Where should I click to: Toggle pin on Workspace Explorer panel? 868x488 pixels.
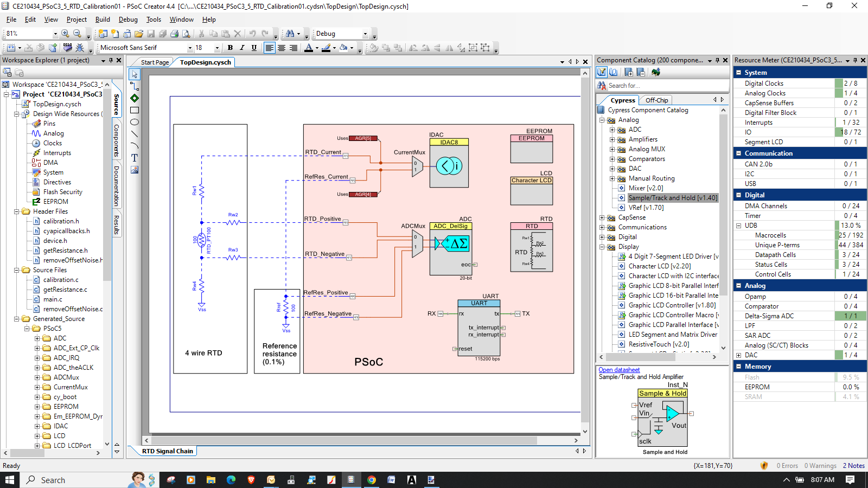coord(111,60)
